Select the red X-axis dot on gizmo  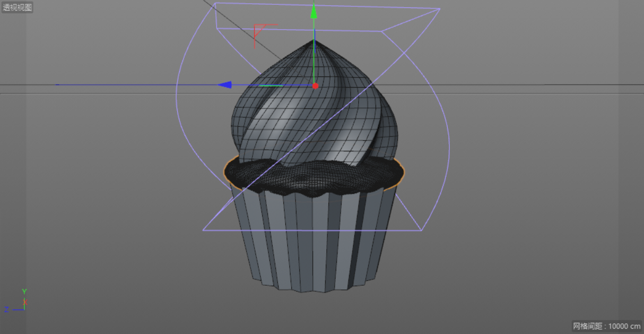click(x=315, y=85)
